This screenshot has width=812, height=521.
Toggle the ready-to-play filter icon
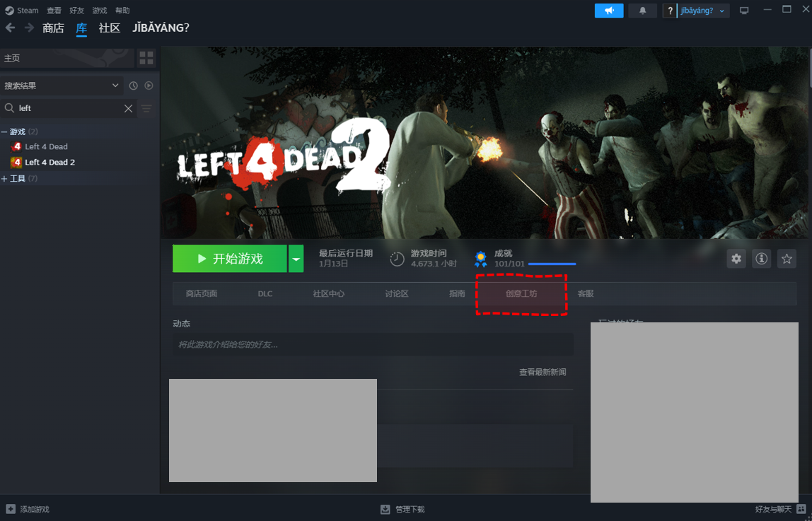point(149,86)
